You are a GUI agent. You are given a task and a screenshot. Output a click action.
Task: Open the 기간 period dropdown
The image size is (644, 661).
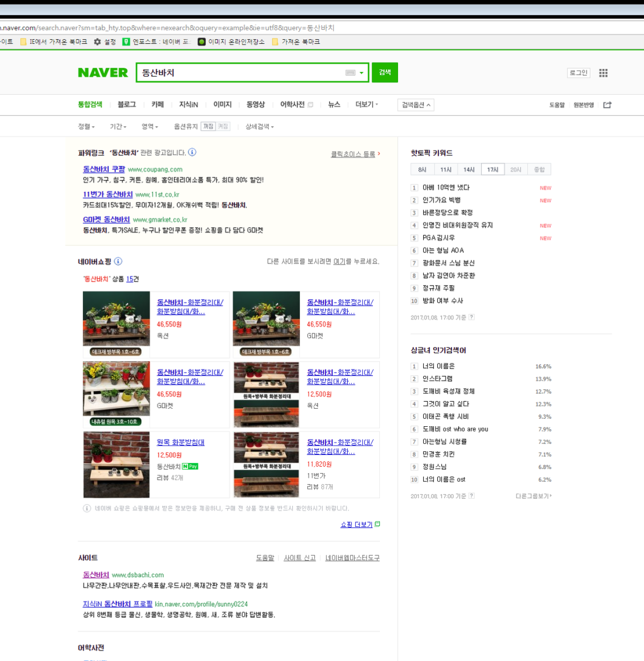tap(118, 126)
